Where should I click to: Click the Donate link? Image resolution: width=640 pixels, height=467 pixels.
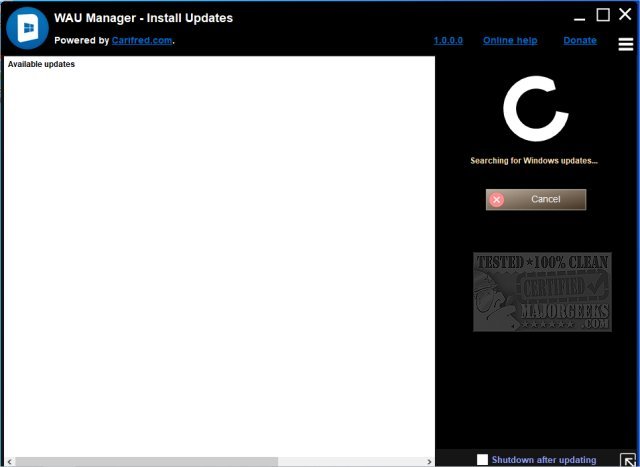(580, 40)
